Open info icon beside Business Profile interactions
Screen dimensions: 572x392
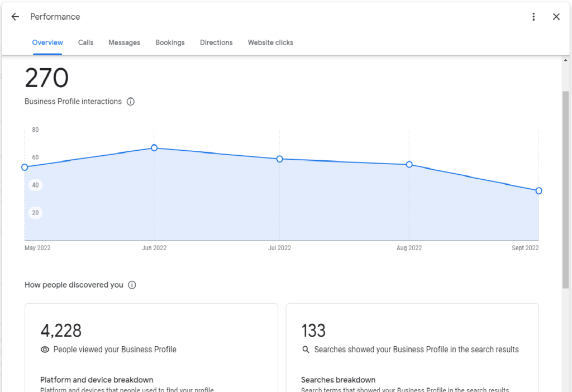131,102
